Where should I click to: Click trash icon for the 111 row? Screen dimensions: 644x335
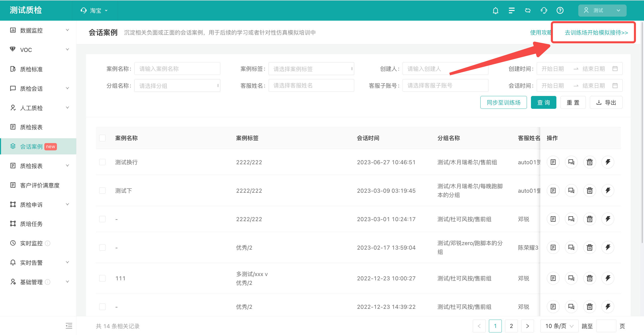[x=590, y=278]
